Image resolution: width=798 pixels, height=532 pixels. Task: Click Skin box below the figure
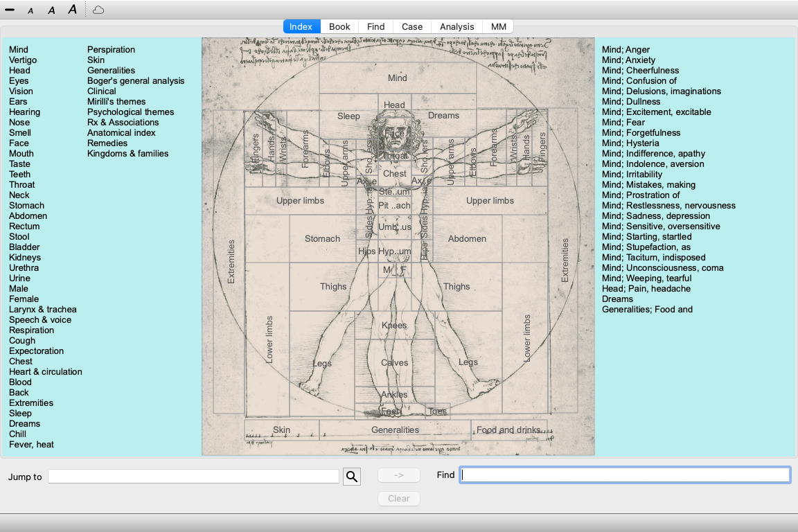click(281, 430)
